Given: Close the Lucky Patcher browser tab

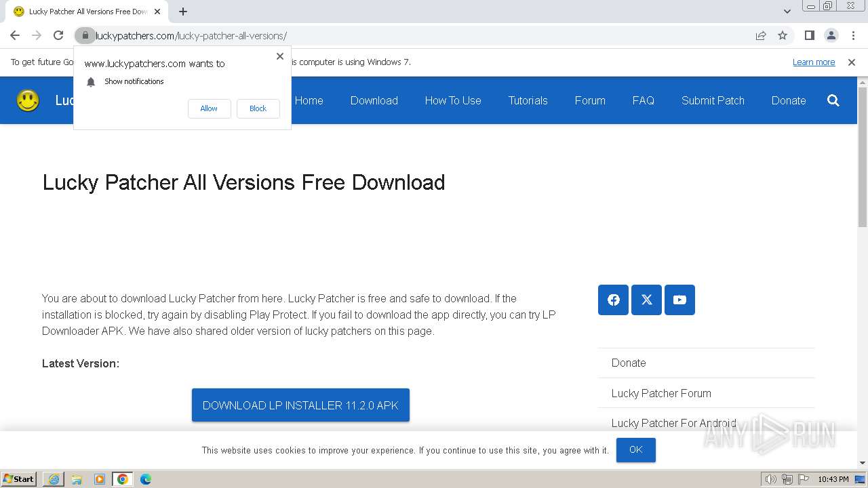Looking at the screenshot, I should [157, 12].
